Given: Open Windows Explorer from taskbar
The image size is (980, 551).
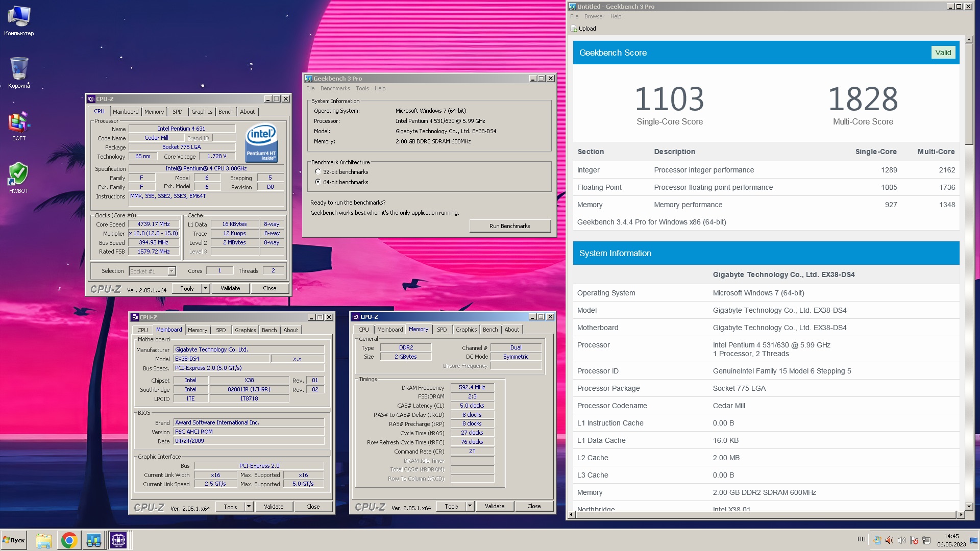Looking at the screenshot, I should pyautogui.click(x=44, y=540).
